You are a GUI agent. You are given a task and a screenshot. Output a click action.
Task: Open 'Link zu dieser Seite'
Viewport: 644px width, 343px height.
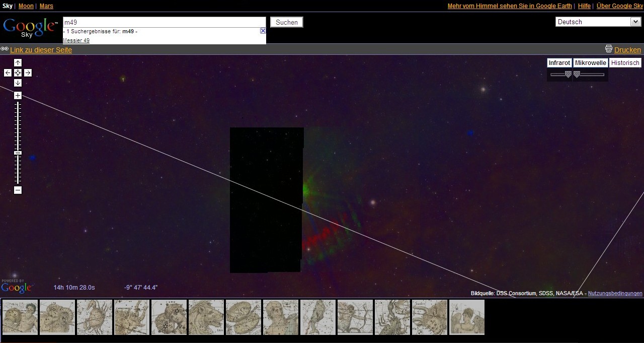(41, 50)
